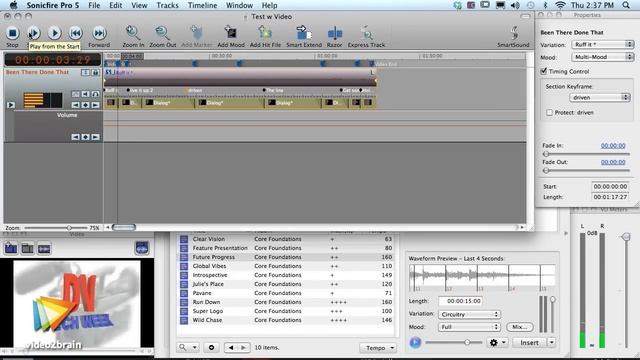Add mood keyframe with the diamond button
Screen dimensions: 640x360
[x=85, y=105]
